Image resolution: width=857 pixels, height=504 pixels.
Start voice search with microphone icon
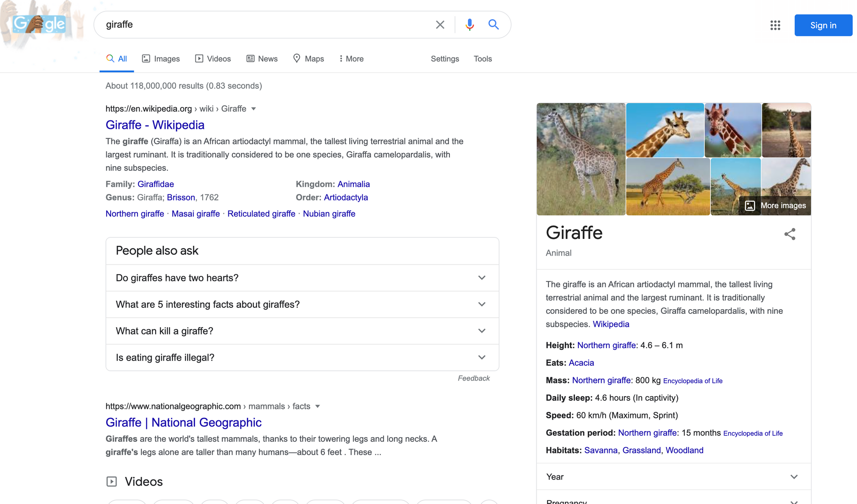click(x=470, y=25)
